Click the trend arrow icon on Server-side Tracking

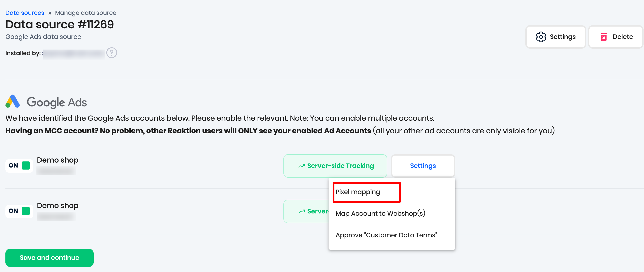tap(301, 166)
